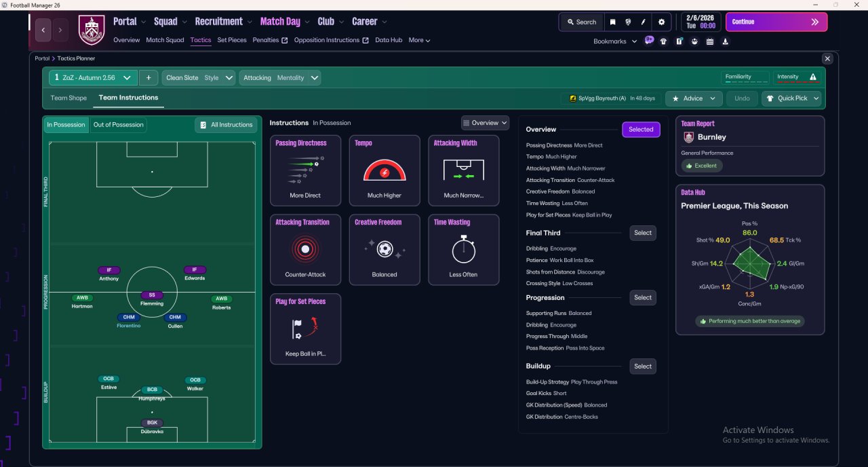
Task: Click the shirt icon in bookmarks bar
Action: tap(663, 41)
